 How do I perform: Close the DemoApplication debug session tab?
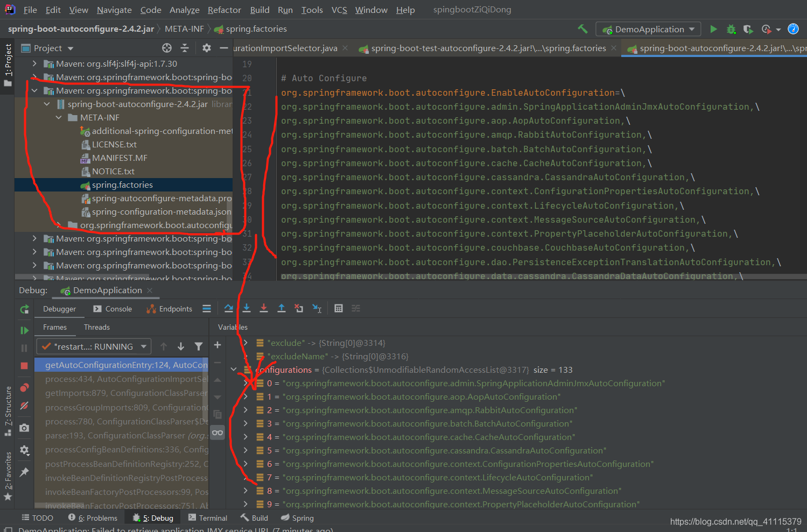(x=150, y=290)
